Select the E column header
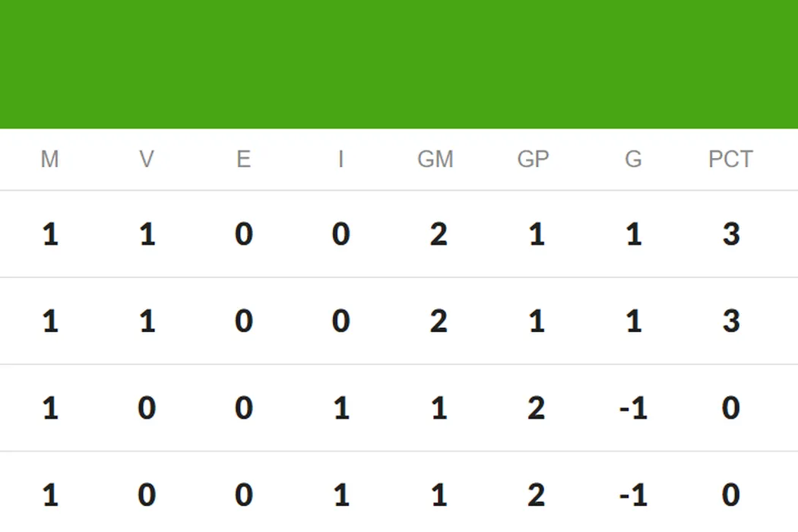 (243, 160)
